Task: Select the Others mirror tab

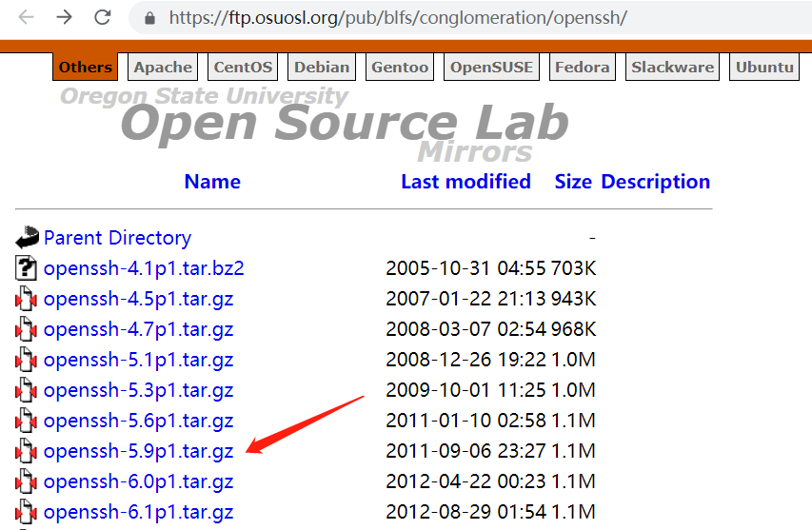Action: point(86,68)
